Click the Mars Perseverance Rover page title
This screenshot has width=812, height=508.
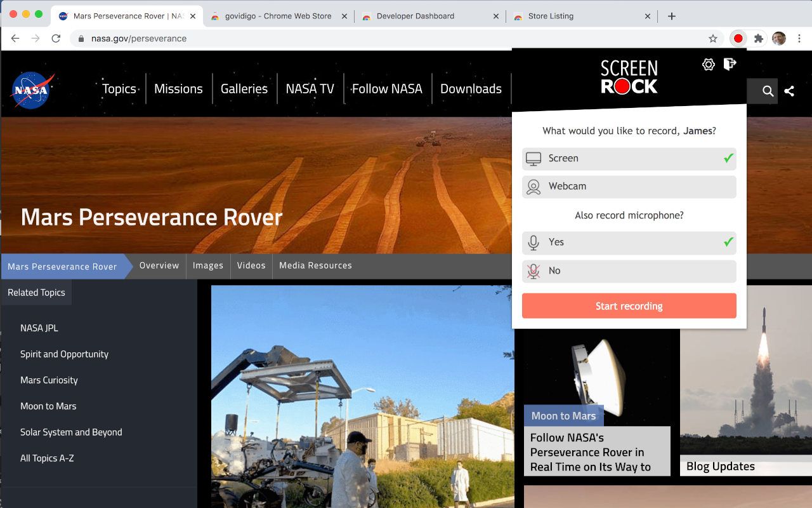point(152,217)
